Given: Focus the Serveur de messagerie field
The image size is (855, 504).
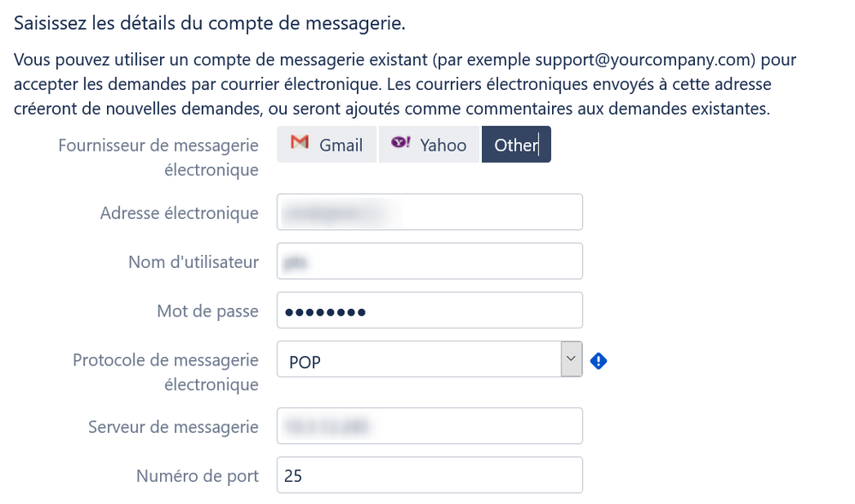Looking at the screenshot, I should (x=429, y=425).
